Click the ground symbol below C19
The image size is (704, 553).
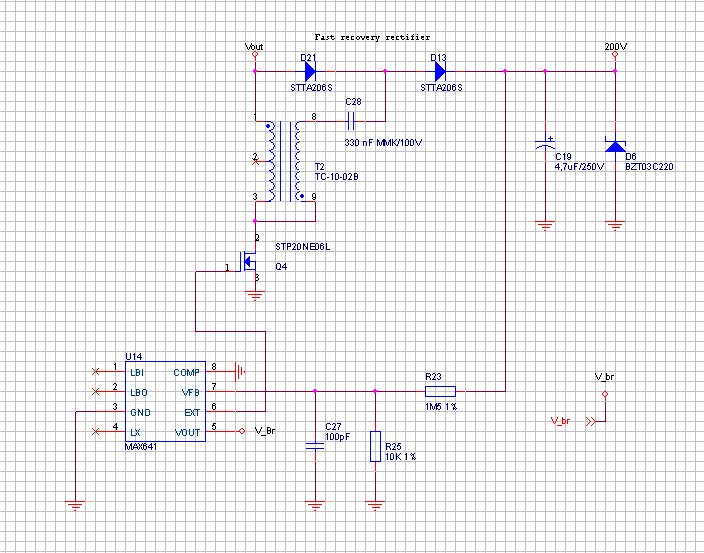point(545,225)
